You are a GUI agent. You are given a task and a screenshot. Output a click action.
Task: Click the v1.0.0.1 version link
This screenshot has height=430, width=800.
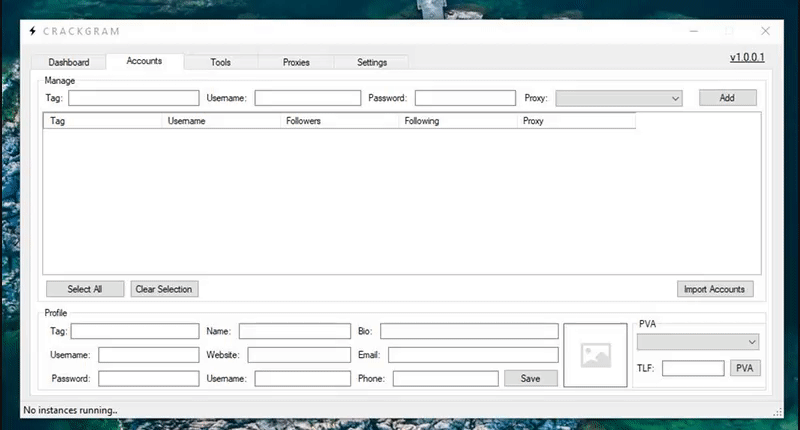747,57
